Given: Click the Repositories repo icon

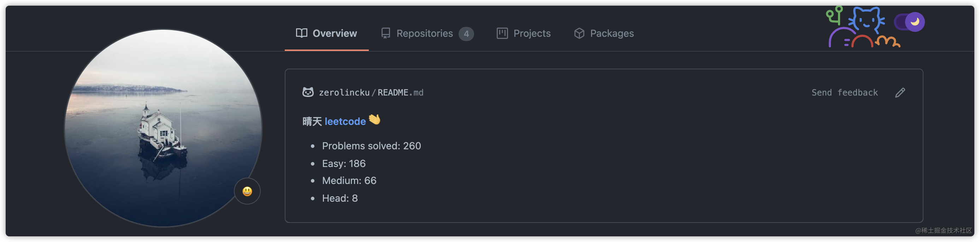Looking at the screenshot, I should [385, 34].
